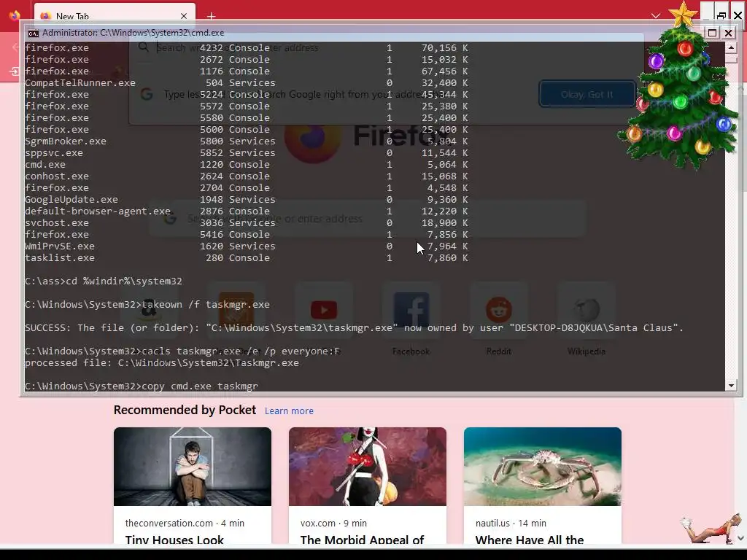Viewport: 747px width, 560px height.
Task: Click the cmd.exe window title icon
Action: click(33, 33)
